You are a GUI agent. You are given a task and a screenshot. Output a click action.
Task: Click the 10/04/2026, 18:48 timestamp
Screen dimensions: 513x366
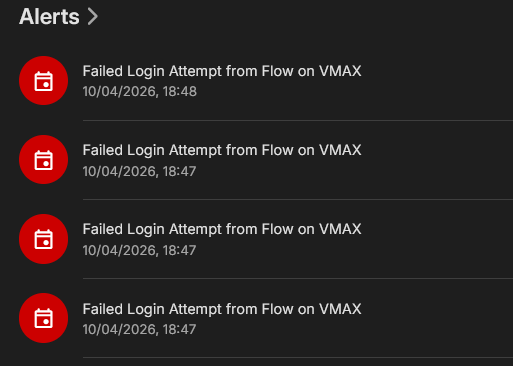click(140, 92)
